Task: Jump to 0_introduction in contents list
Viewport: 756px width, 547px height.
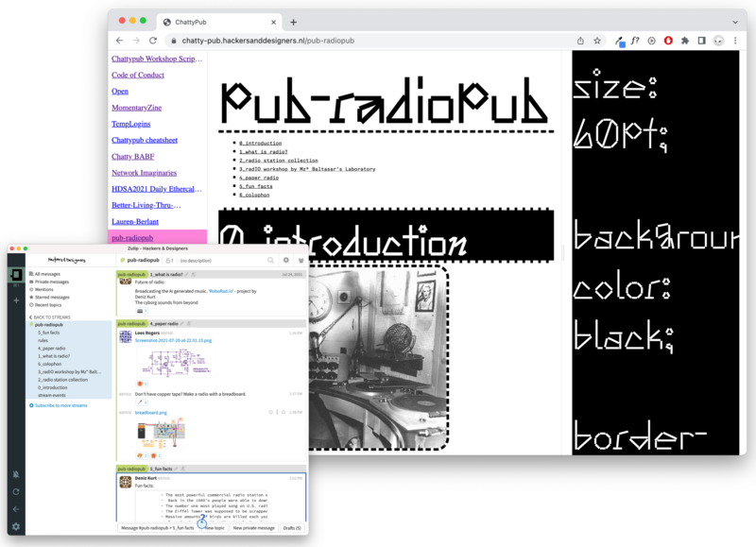Action: coord(261,144)
